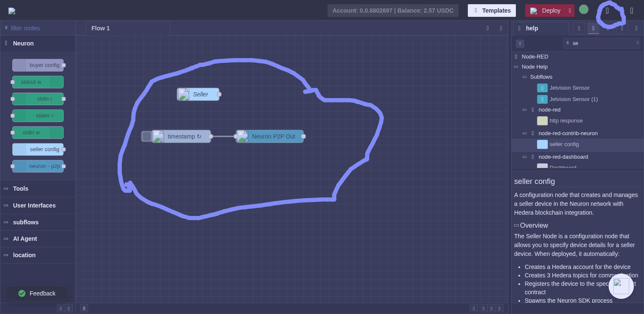Image resolution: width=644 pixels, height=314 pixels.
Task: Click input port of Neuron P2P Out
Action: tap(236, 136)
